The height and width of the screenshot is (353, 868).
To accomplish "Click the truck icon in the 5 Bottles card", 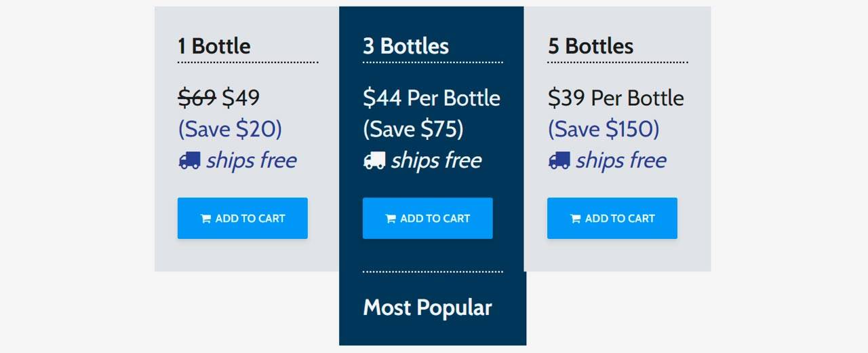I will (x=559, y=160).
